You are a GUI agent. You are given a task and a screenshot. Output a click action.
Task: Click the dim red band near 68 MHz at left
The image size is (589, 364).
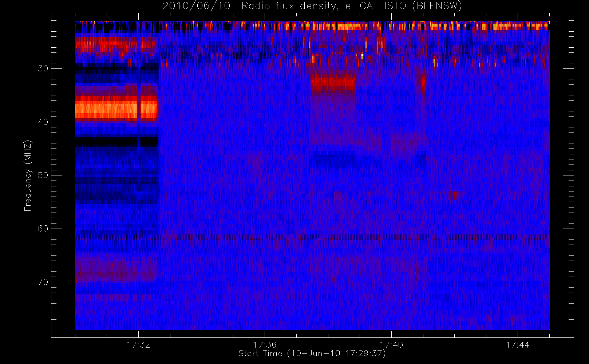[x=116, y=269]
